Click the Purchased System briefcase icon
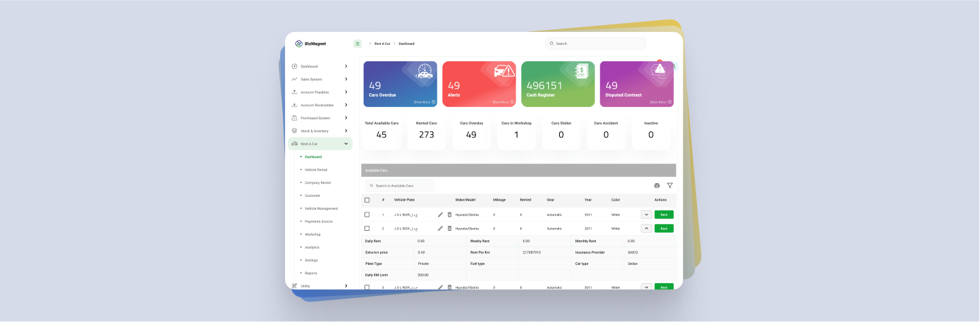Screen dimensions: 980x322 (294, 118)
